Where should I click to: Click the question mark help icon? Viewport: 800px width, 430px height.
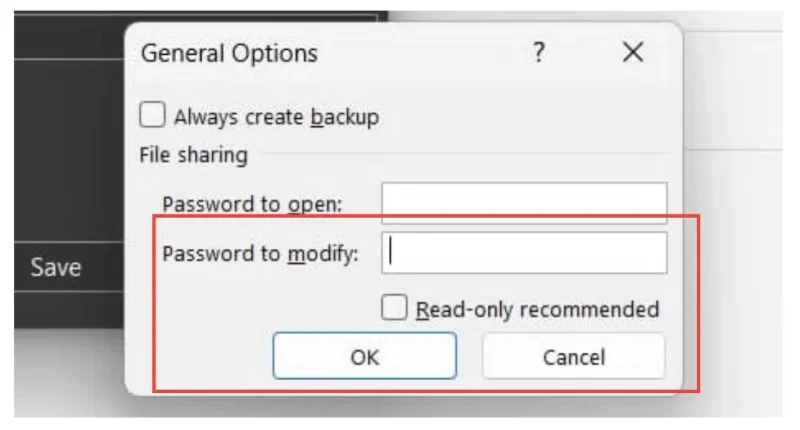tap(539, 53)
